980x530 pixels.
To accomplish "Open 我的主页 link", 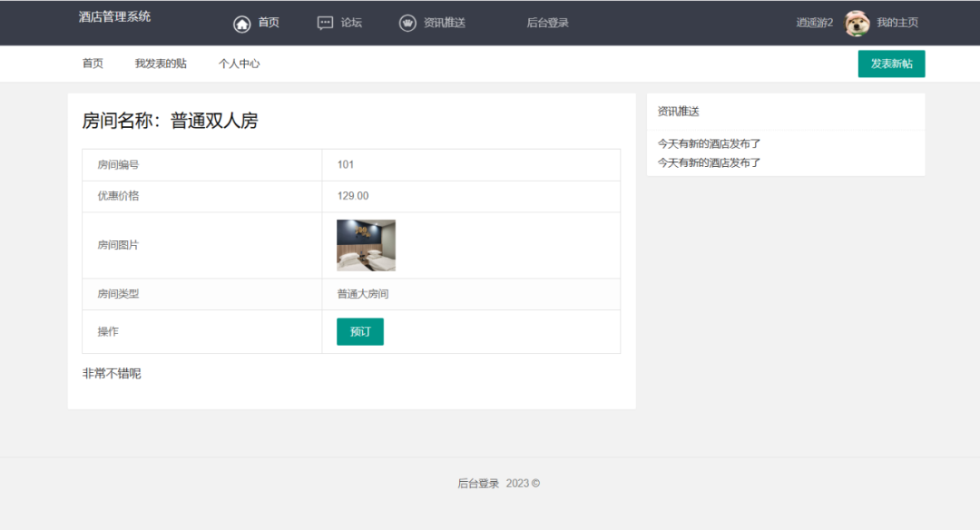I will point(897,23).
